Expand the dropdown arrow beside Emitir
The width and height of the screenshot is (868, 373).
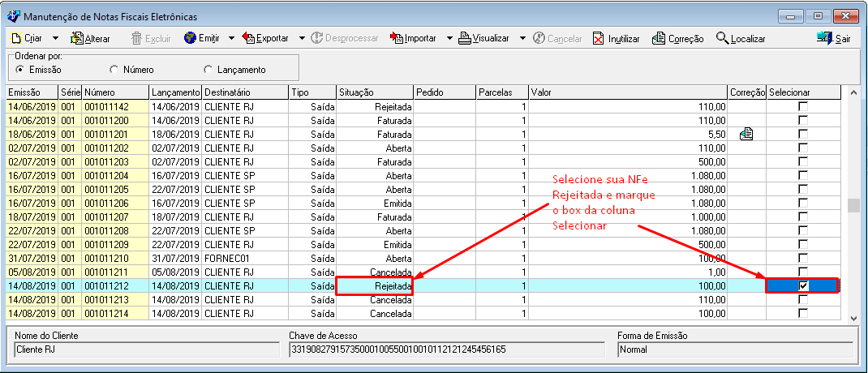[231, 38]
